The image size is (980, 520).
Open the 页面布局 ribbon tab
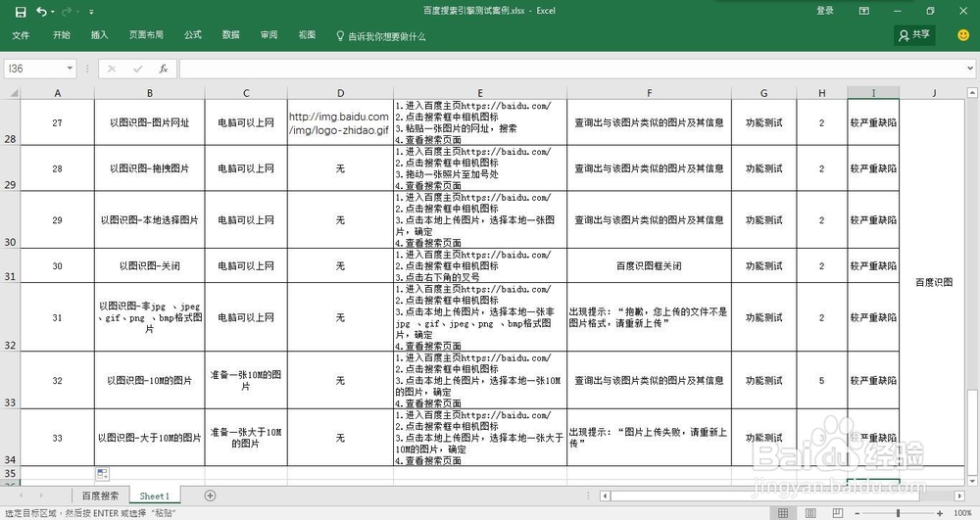tap(146, 35)
